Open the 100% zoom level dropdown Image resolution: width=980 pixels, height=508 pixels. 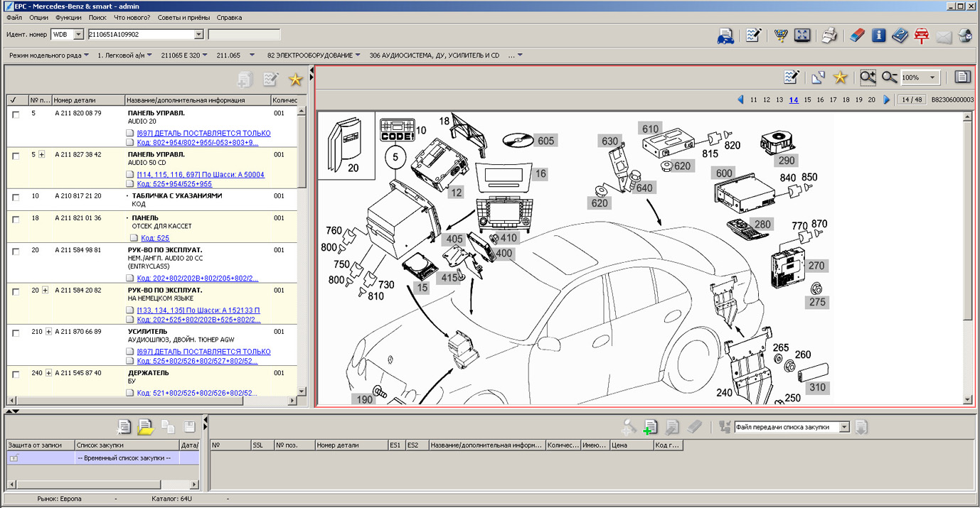pos(932,77)
